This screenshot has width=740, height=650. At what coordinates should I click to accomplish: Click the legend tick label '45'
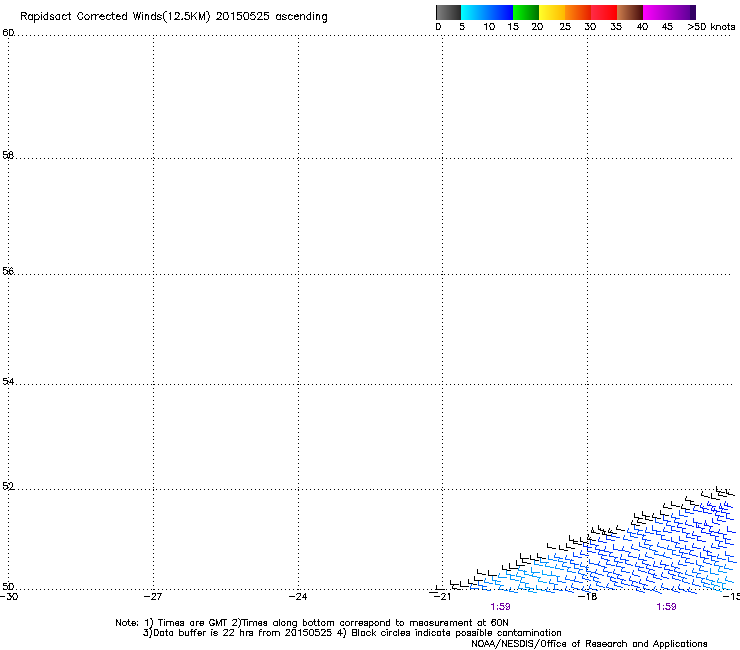[667, 27]
